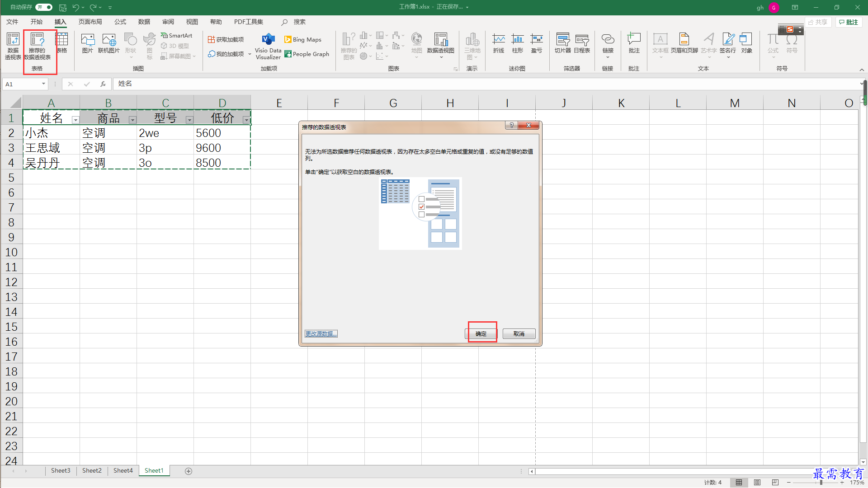Click the zoom out minus button
The width and height of the screenshot is (868, 488).
[x=789, y=483]
